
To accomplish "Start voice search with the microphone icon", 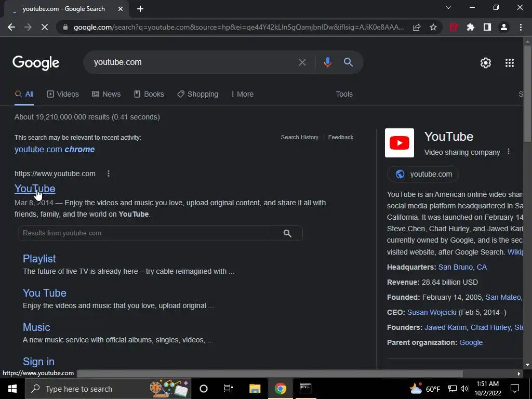I will (327, 62).
